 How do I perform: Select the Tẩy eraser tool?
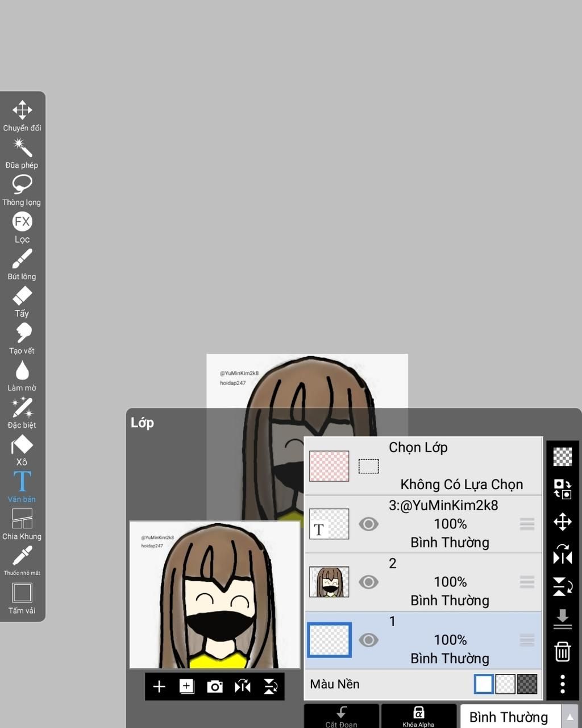(22, 301)
